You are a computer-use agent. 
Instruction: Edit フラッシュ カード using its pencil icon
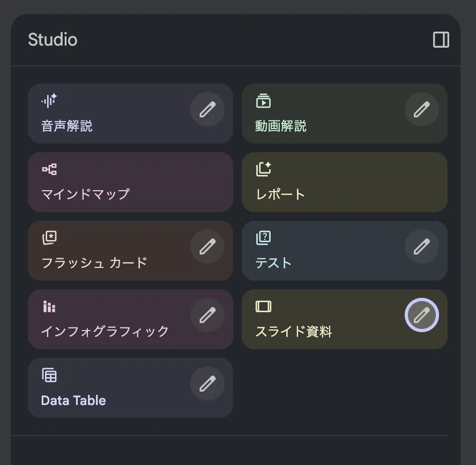click(207, 246)
